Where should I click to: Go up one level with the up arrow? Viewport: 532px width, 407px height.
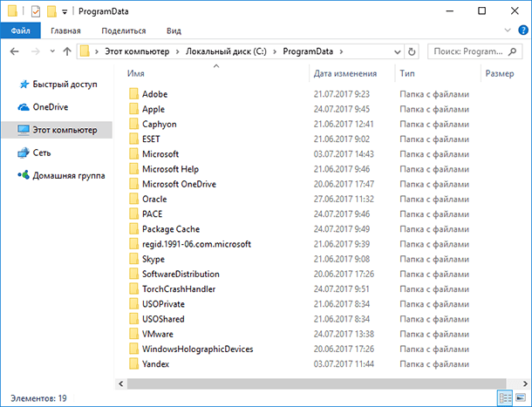pyautogui.click(x=67, y=51)
